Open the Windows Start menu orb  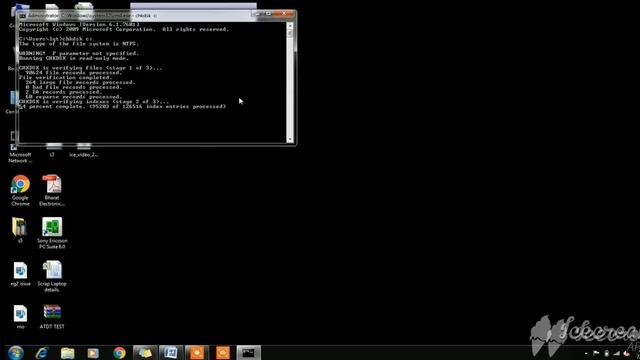click(16, 353)
